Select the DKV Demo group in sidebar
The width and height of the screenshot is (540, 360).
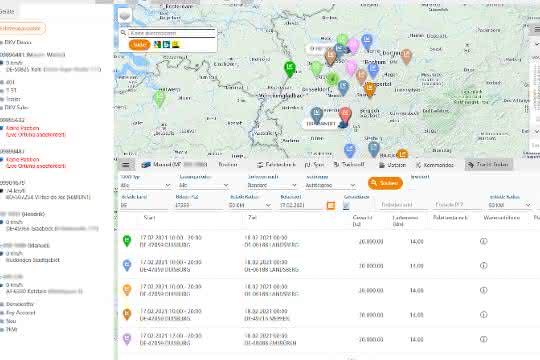click(x=17, y=42)
